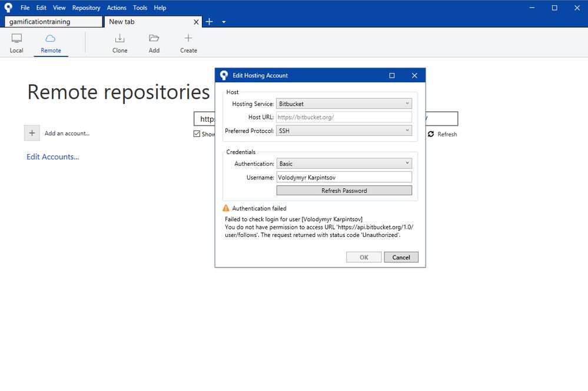Toggle the Show checkbox under the search box
Screen dimensions: 588x391
click(197, 133)
